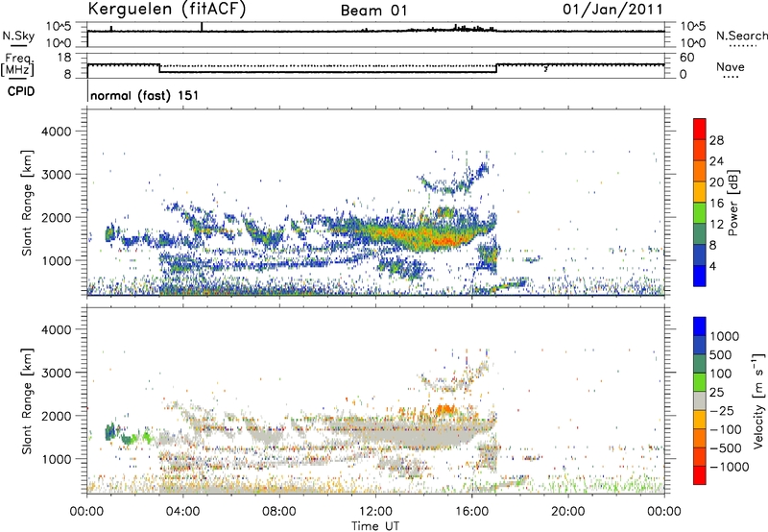Pick the grey segment of Velocity color bar
Viewport: 768px width, 532px height.
point(700,400)
